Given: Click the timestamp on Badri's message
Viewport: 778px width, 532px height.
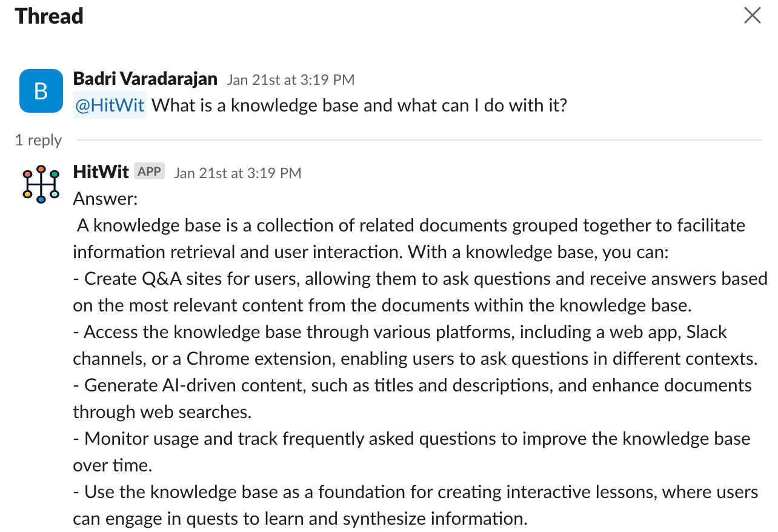Looking at the screenshot, I should click(x=290, y=80).
